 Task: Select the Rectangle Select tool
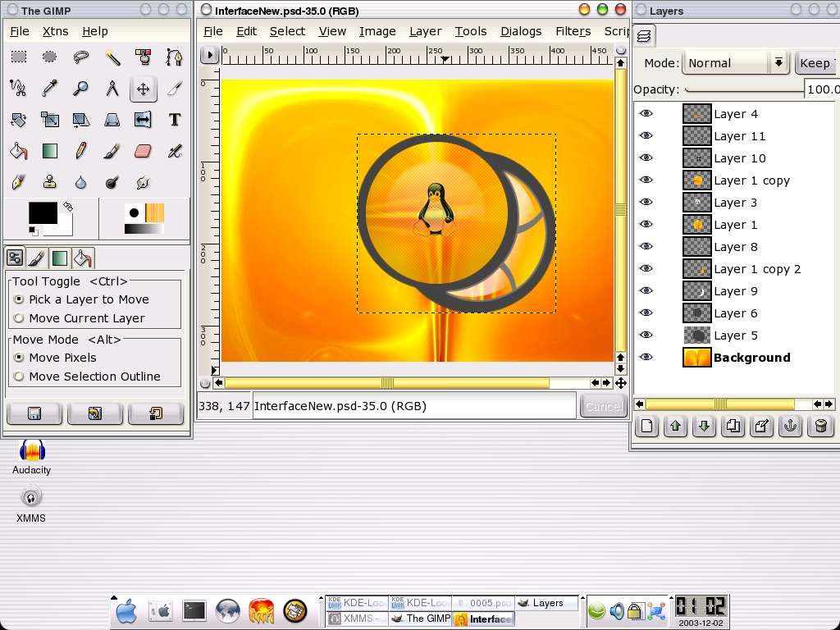(19, 57)
